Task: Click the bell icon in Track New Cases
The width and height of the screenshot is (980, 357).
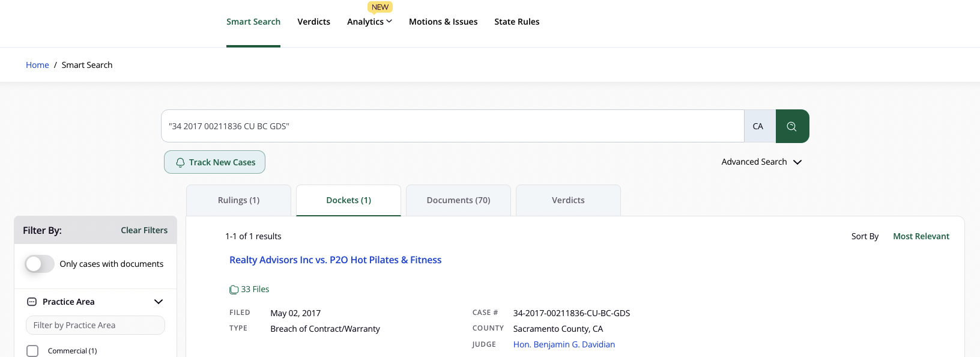Action: point(180,162)
